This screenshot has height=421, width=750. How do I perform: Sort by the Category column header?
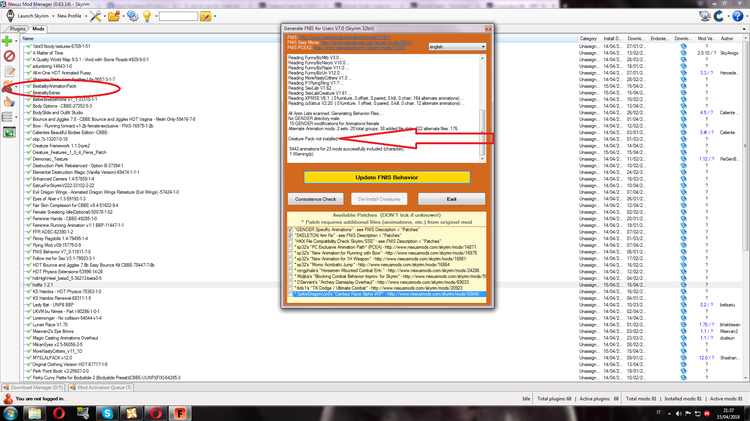tap(588, 38)
